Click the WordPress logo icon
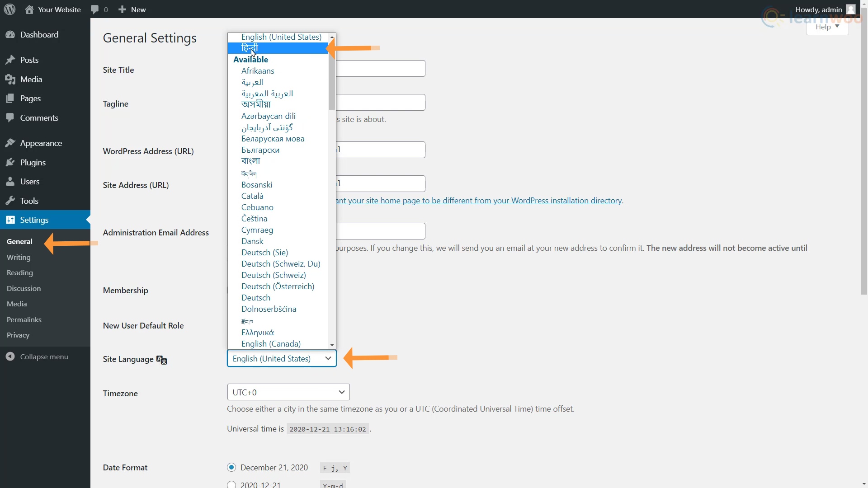Image resolution: width=868 pixels, height=488 pixels. click(x=9, y=9)
